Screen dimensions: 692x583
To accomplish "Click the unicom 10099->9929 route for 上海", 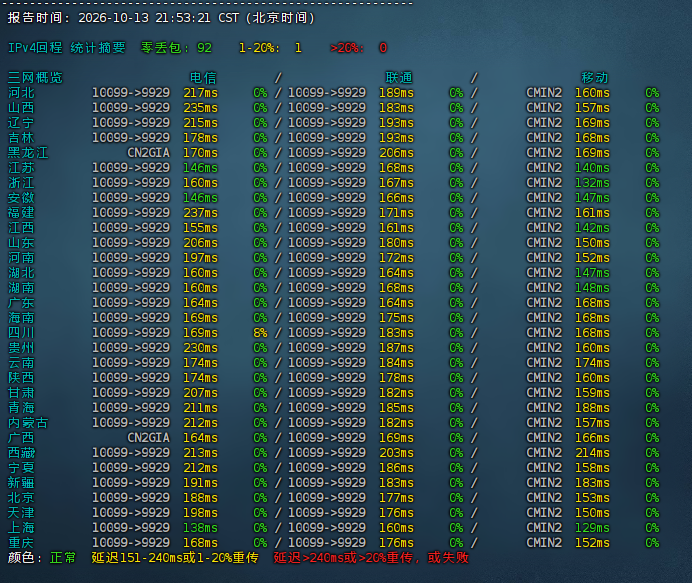I will tap(327, 528).
